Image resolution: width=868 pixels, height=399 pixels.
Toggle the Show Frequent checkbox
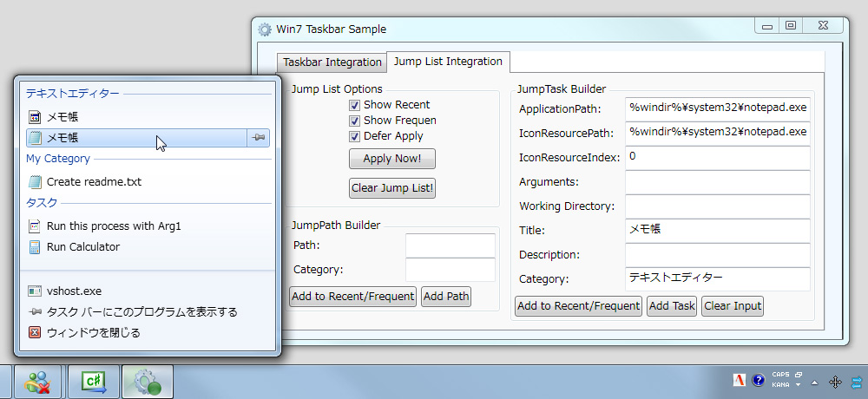(354, 121)
